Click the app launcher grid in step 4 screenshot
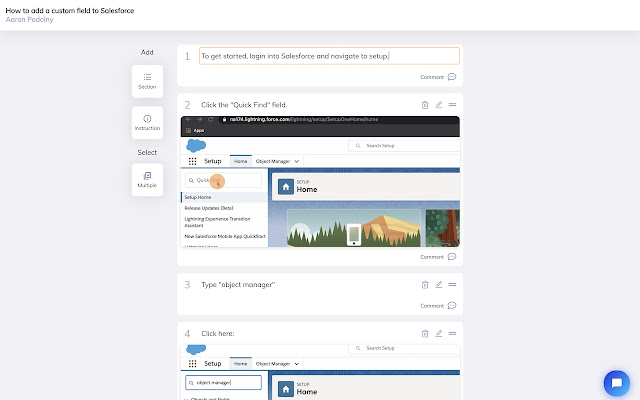Screen dimensions: 640x400 pos(192,364)
